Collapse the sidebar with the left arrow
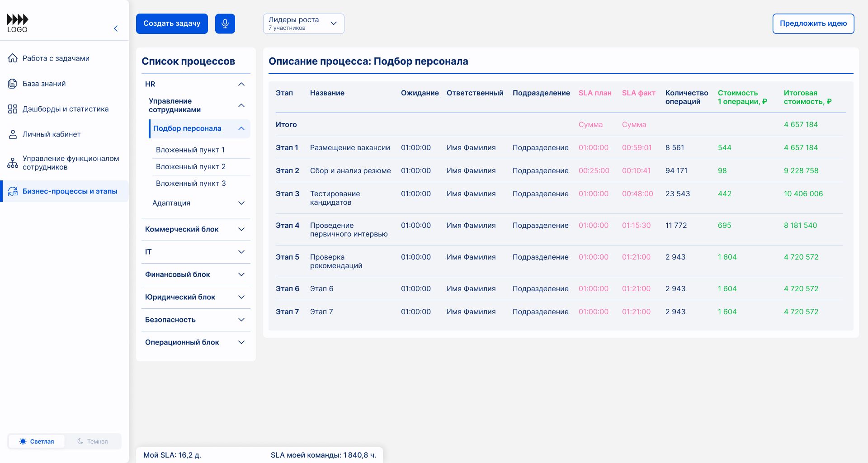Viewport: 868px width, 463px height. coord(116,28)
